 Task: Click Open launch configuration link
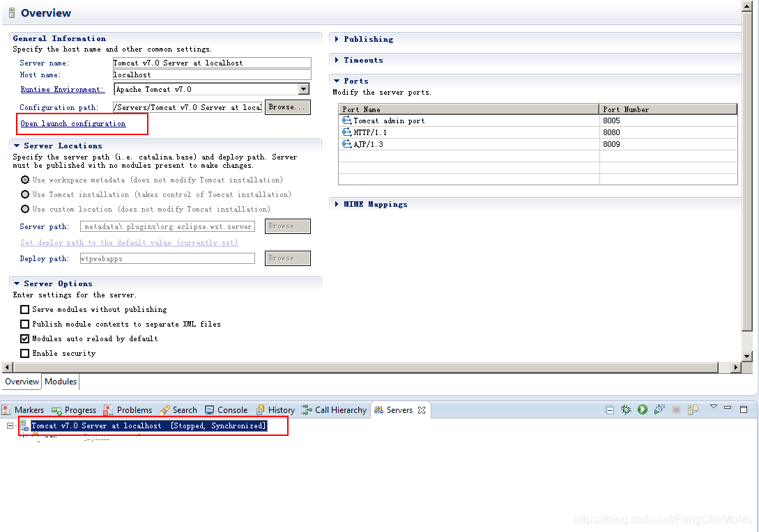(73, 123)
